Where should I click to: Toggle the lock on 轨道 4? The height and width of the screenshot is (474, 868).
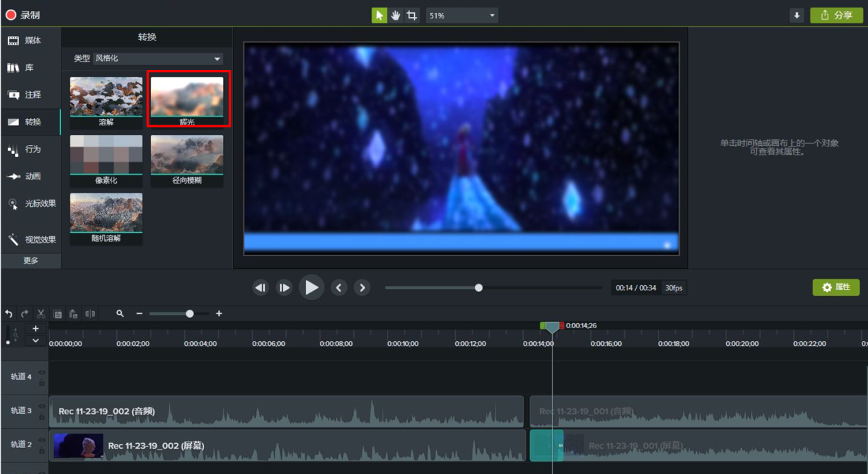pyautogui.click(x=42, y=382)
